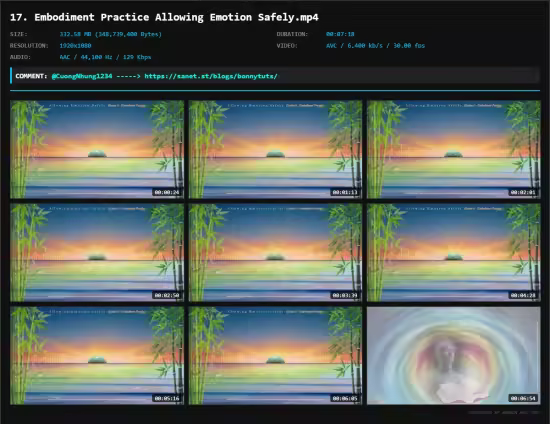Click the 1920x1080 resolution value
Viewport: 550px width, 424px height.
pyautogui.click(x=75, y=46)
